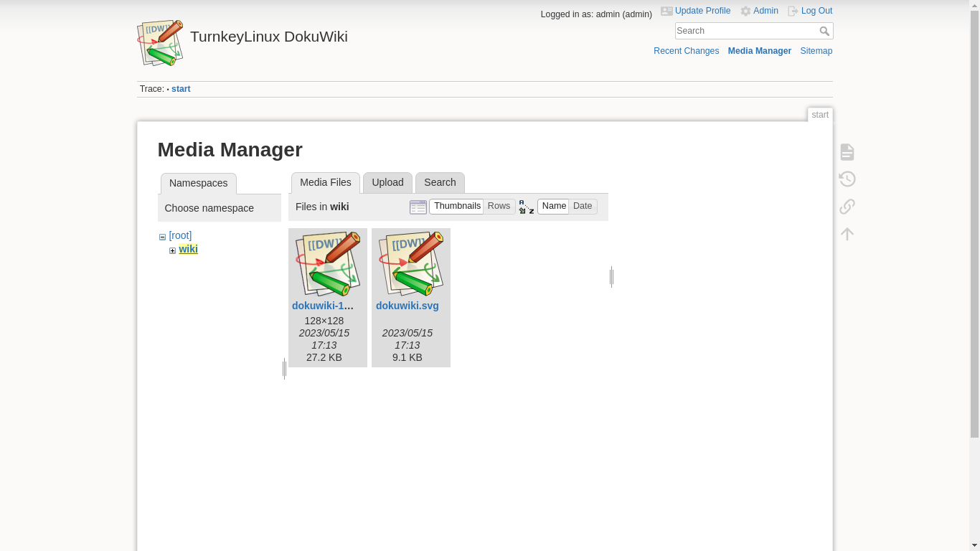Open the Update Profile link
Viewport: 980px width, 551px height.
(695, 11)
